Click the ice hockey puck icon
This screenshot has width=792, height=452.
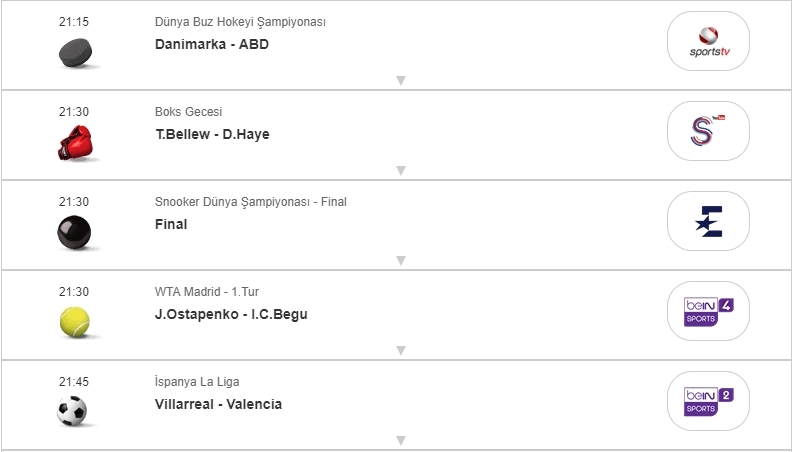(x=74, y=52)
